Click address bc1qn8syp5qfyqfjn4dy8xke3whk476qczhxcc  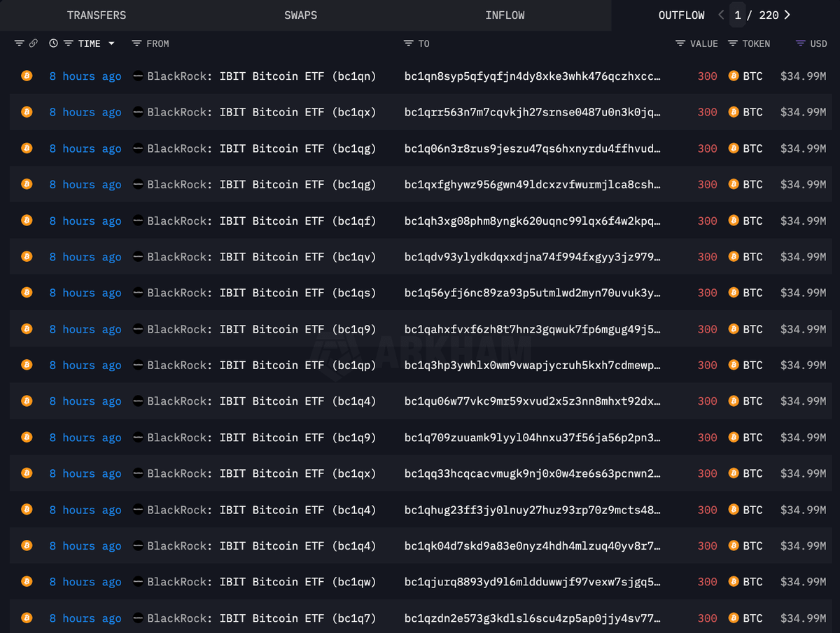(x=532, y=76)
